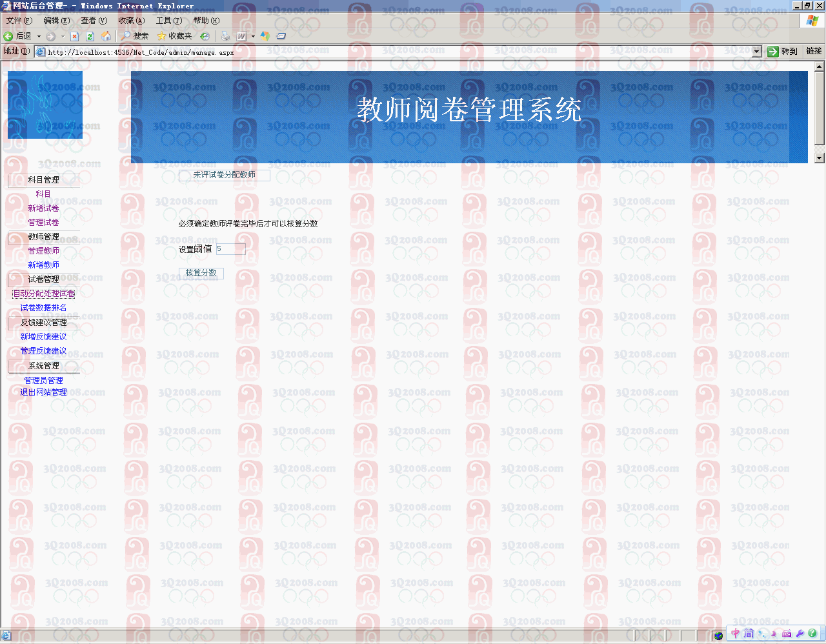Click the Refresh page icon
The image size is (826, 644).
pyautogui.click(x=90, y=36)
